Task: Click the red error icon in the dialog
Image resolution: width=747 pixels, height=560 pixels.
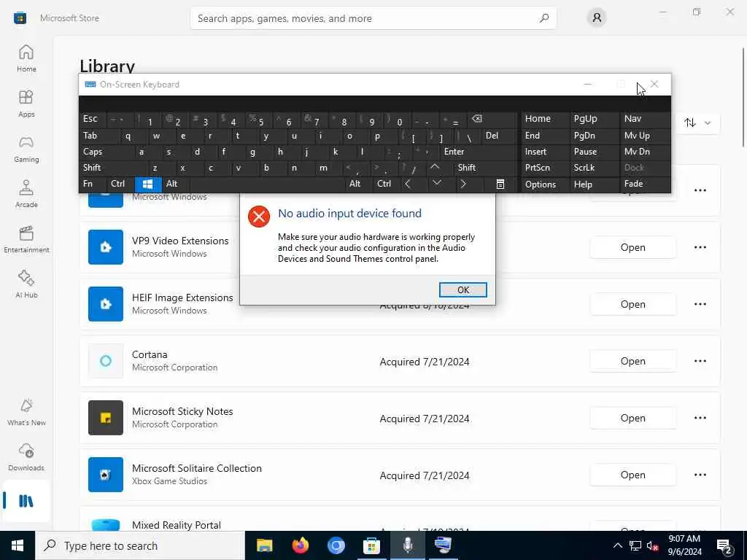Action: pos(259,217)
